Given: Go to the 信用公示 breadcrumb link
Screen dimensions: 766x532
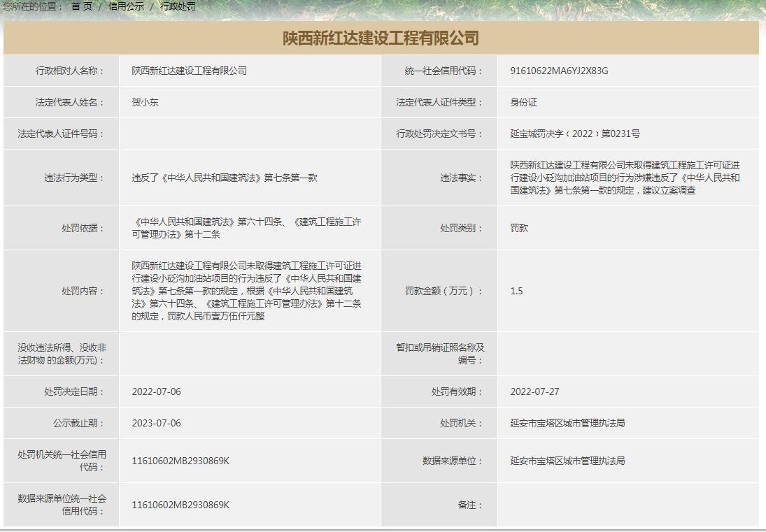Looking at the screenshot, I should click(126, 6).
